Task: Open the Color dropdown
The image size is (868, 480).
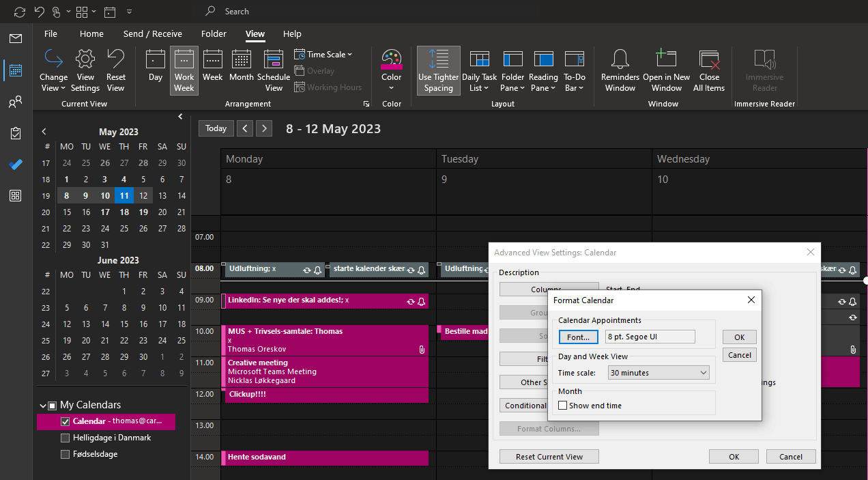Action: point(392,70)
